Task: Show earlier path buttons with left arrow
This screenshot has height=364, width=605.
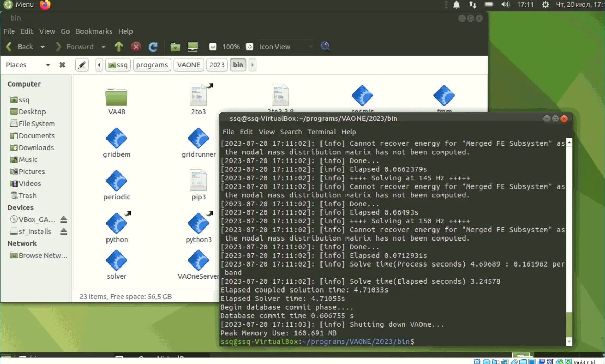Action: (x=99, y=65)
